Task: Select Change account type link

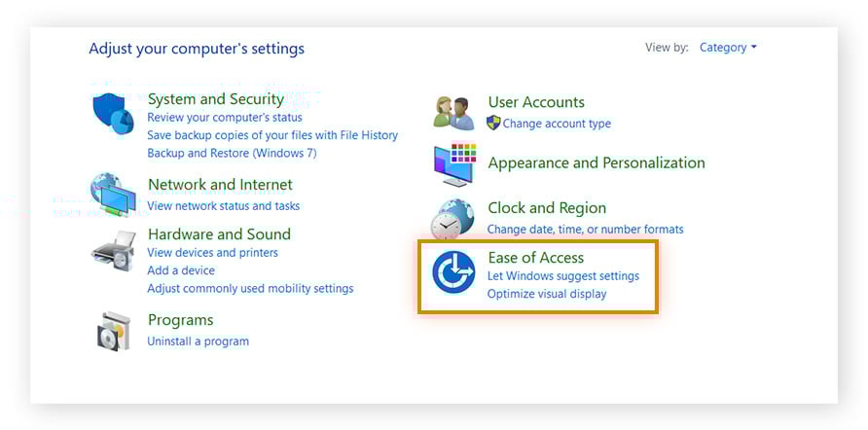Action: (x=557, y=124)
